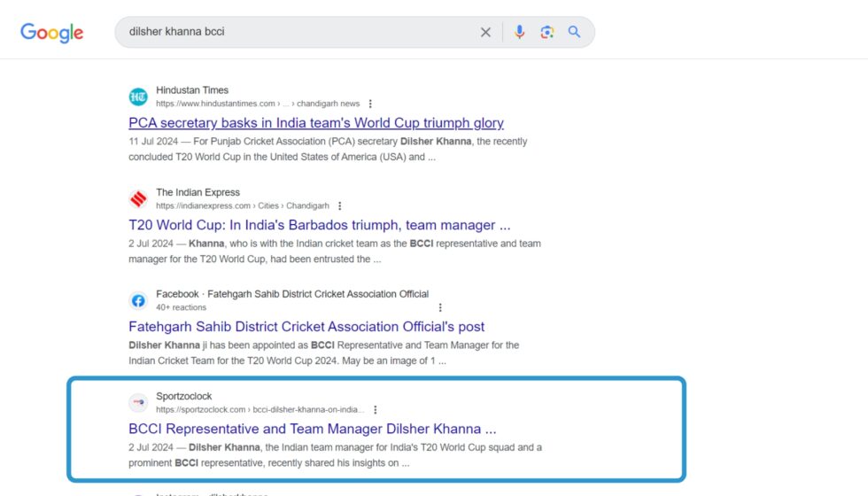The height and width of the screenshot is (496, 868).
Task: Click 'Facebook · Fatehgarh Sahib District Cricket Association Official' source
Action: 292,294
